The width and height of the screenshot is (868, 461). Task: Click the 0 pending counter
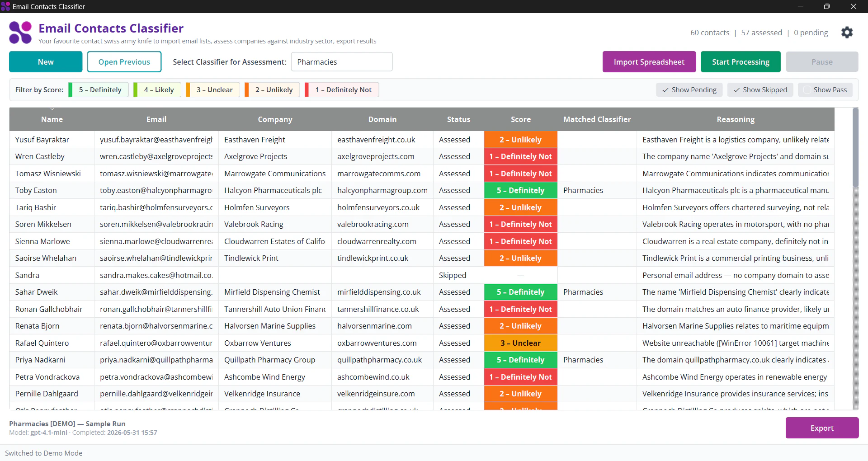click(x=811, y=33)
